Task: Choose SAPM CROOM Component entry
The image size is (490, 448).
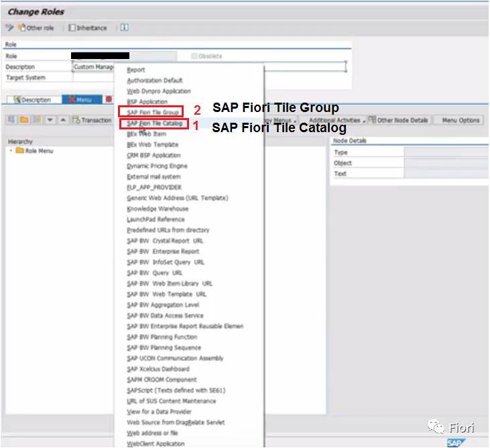Action: tap(162, 380)
